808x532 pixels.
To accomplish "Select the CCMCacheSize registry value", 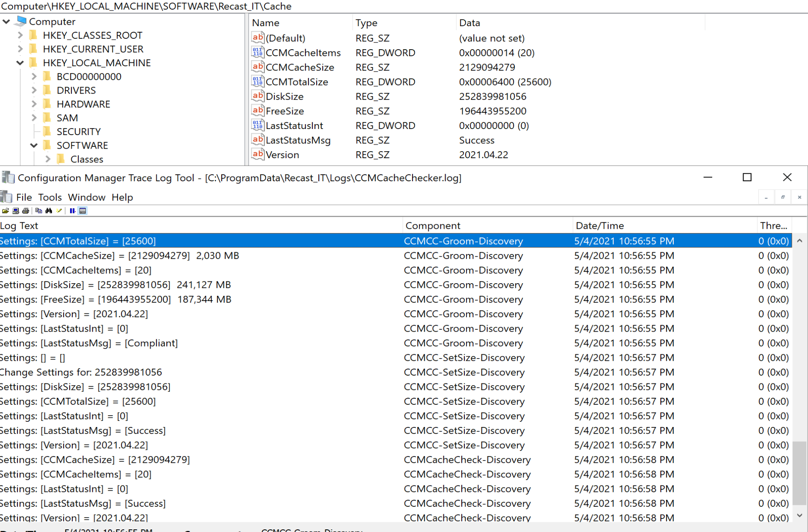I will [300, 68].
